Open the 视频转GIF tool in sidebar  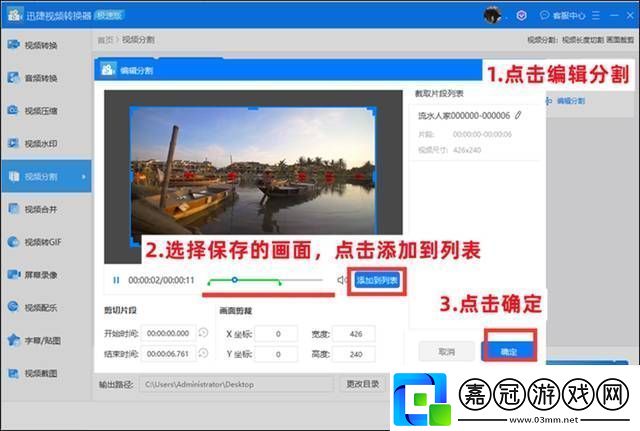(x=45, y=242)
